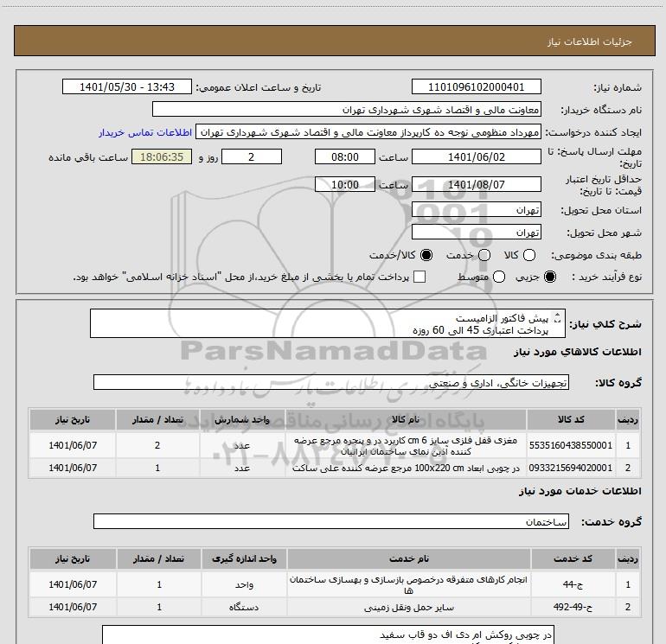Click product code 0933215694020001
Viewport: 666px width, 644px height.
pyautogui.click(x=571, y=468)
